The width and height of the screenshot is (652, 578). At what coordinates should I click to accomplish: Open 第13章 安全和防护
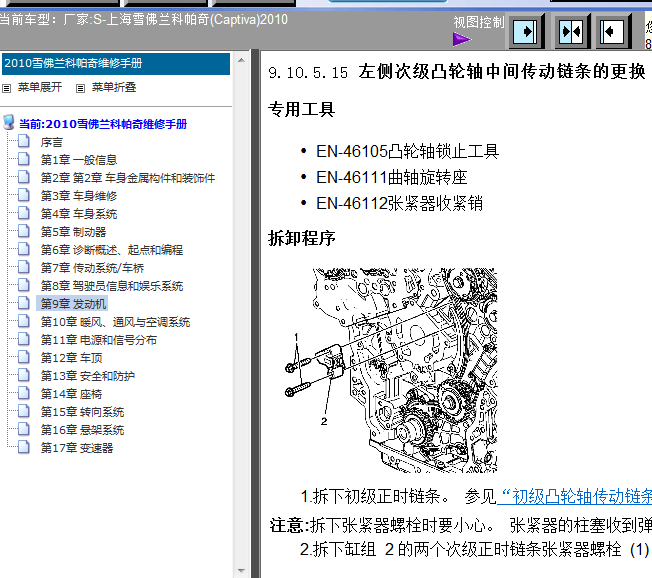coord(87,376)
